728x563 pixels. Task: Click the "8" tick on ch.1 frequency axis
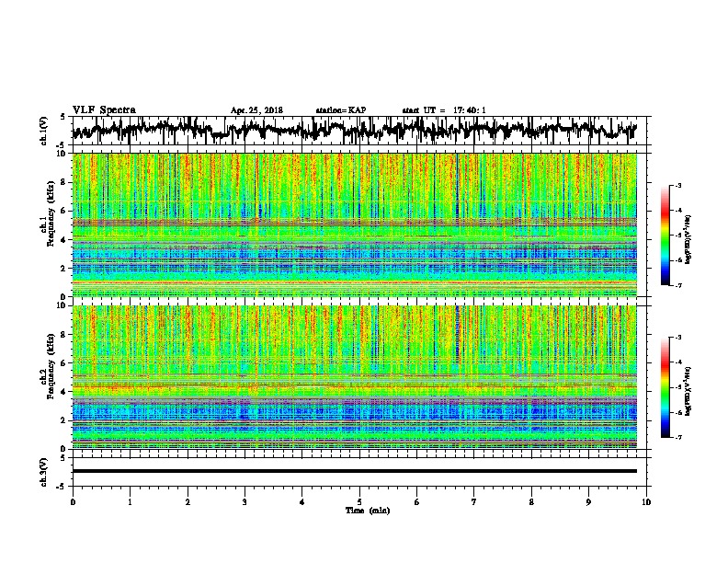(x=64, y=182)
